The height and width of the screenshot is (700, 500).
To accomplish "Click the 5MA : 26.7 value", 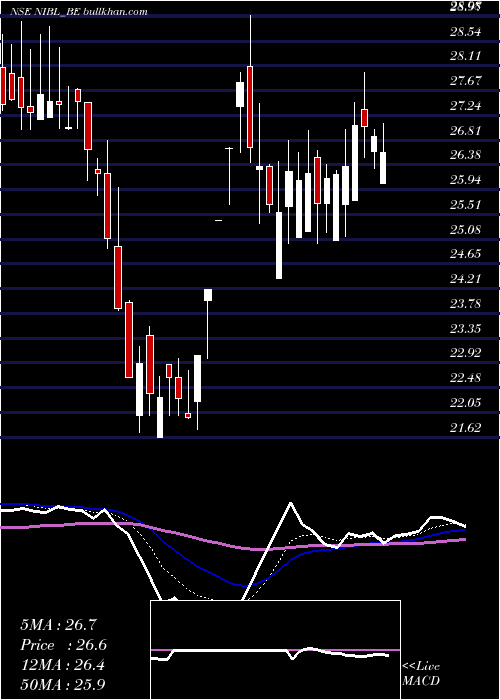I will [58, 625].
